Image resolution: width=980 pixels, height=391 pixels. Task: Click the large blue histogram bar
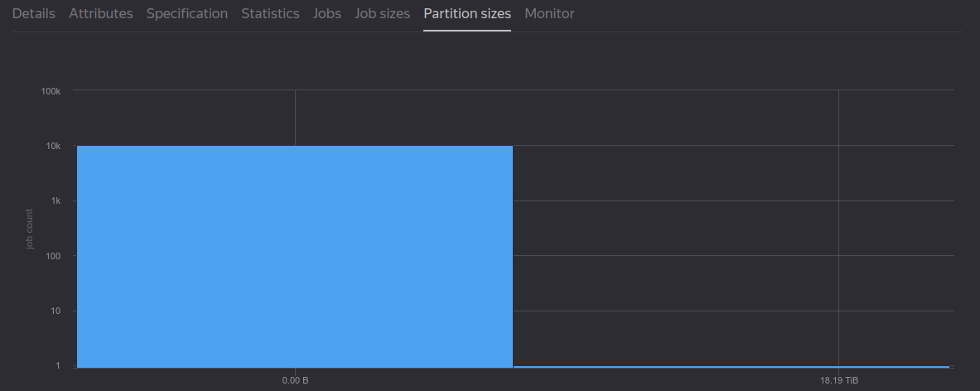pos(294,256)
